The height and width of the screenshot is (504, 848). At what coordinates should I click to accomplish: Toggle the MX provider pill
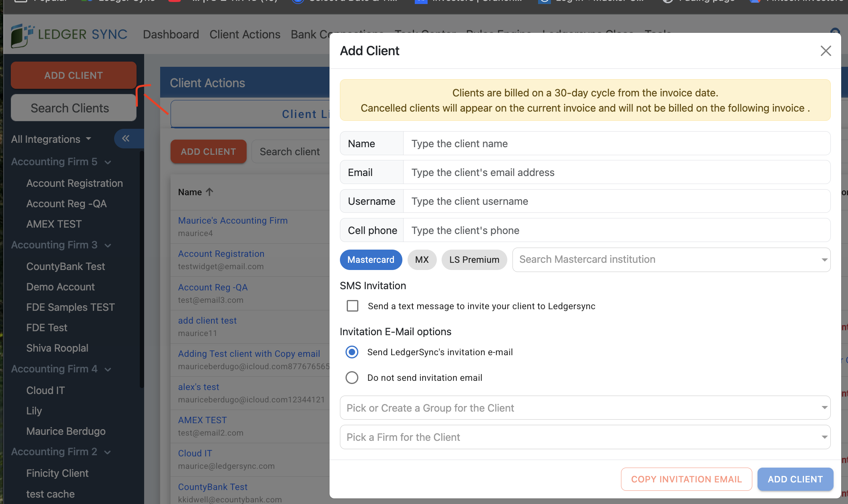tap(422, 260)
